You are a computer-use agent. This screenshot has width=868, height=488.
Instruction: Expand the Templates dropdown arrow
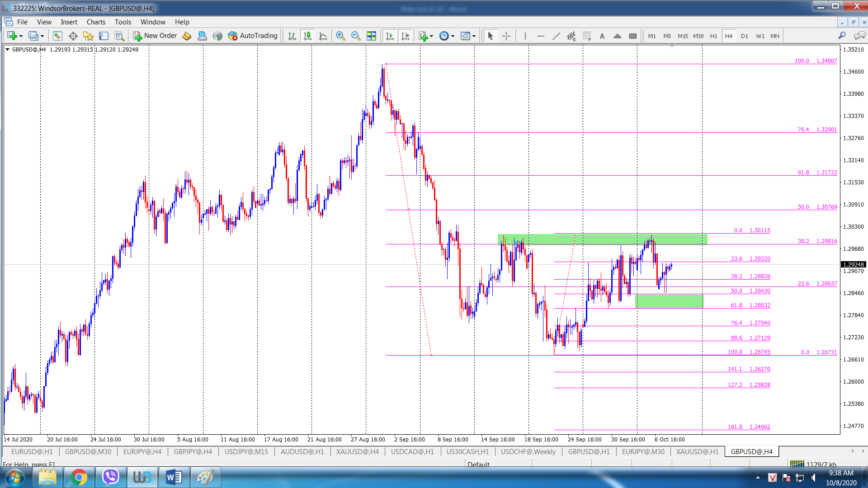click(474, 36)
